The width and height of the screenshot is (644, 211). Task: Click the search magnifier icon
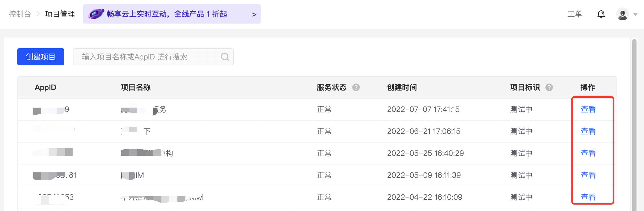point(225,57)
